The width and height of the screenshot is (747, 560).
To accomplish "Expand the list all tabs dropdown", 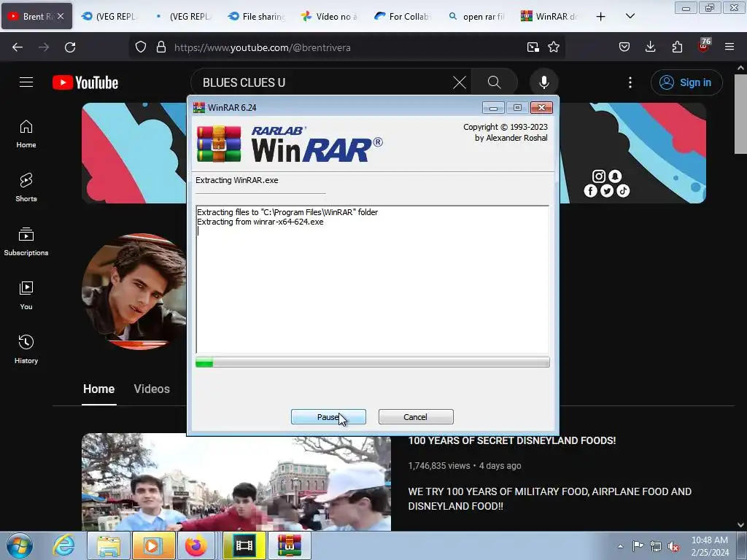I will 630,16.
